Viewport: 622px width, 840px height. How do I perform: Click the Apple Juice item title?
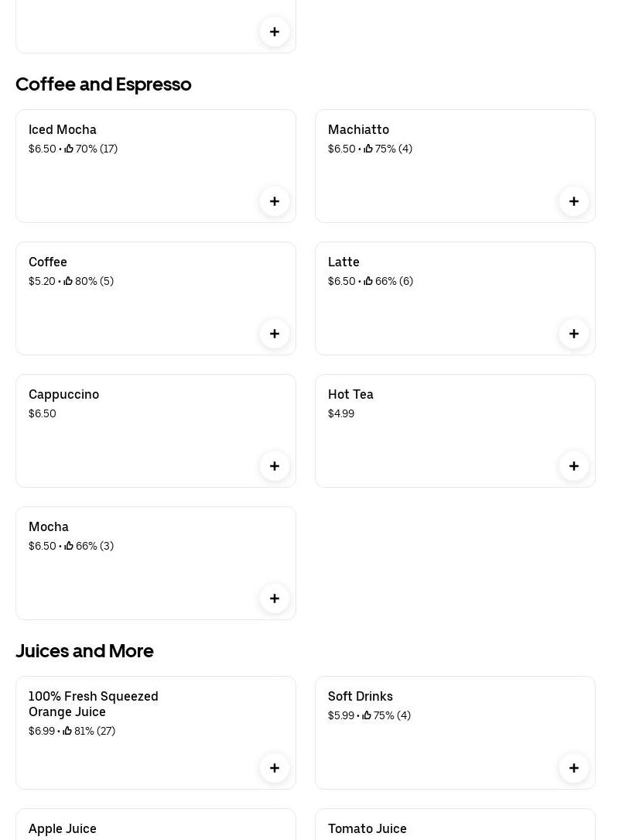63,828
